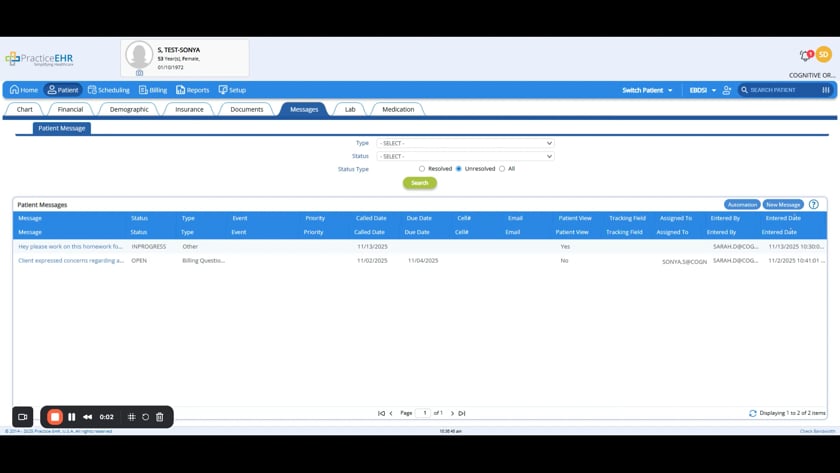Image resolution: width=840 pixels, height=473 pixels.
Task: Toggle the recorder camera icon
Action: 22,417
